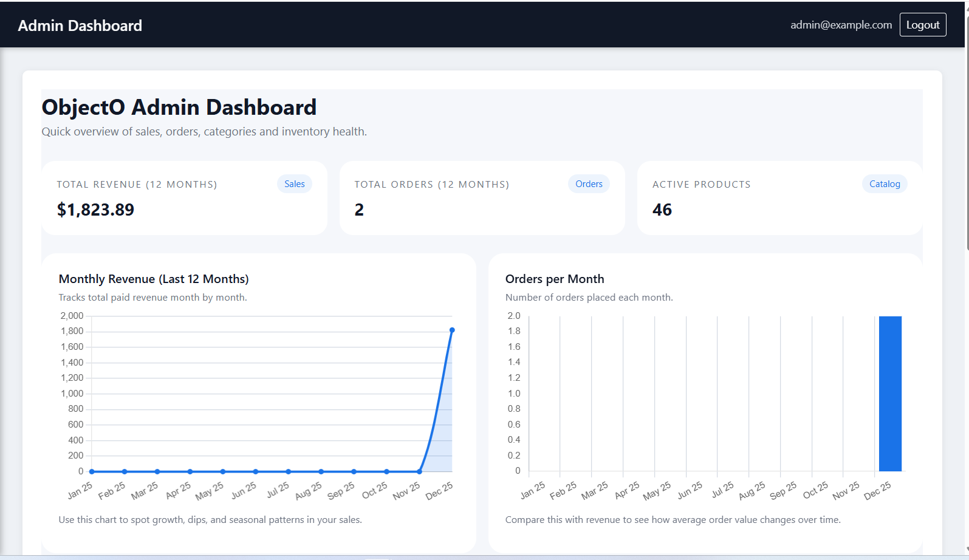This screenshot has height=560, width=969.
Task: Click the Jan 25 revenue data point
Action: [x=92, y=471]
